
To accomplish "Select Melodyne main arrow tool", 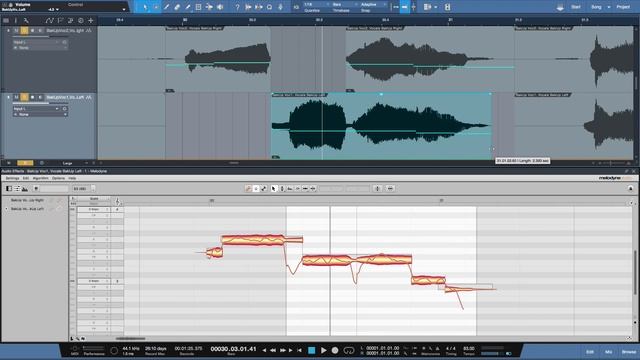I will [x=274, y=189].
